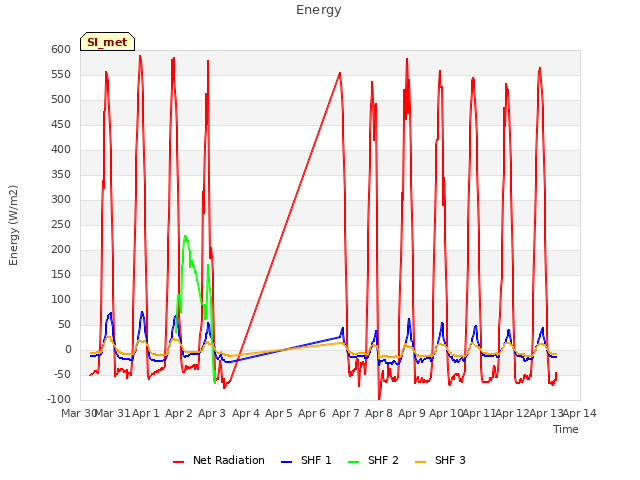The width and height of the screenshot is (640, 480).
Task: Click the Apr 6 x-axis tick label
Action: tap(312, 413)
